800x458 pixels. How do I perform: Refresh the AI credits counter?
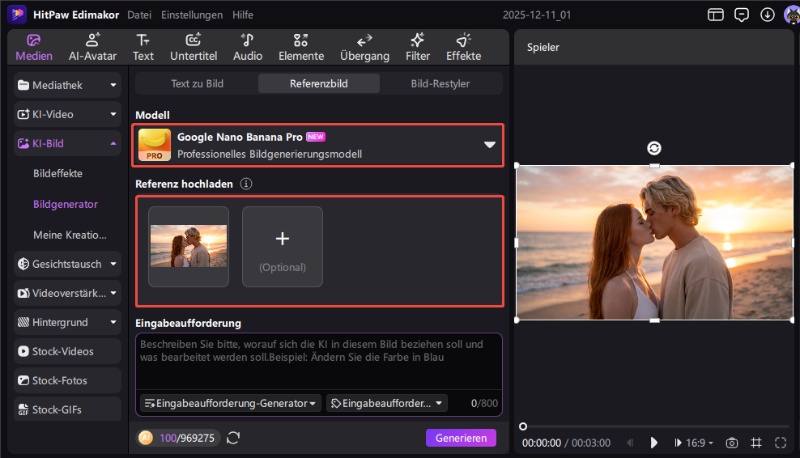[x=234, y=438]
